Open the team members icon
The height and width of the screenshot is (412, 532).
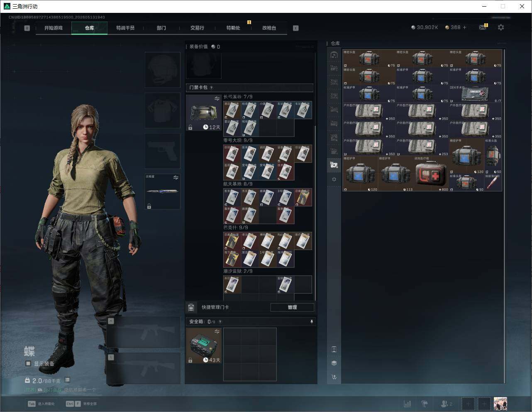[446, 404]
